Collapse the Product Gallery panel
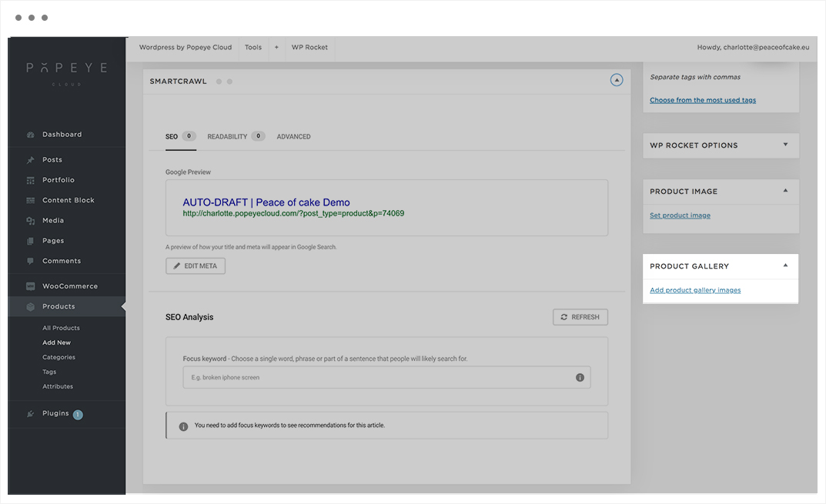 point(785,265)
